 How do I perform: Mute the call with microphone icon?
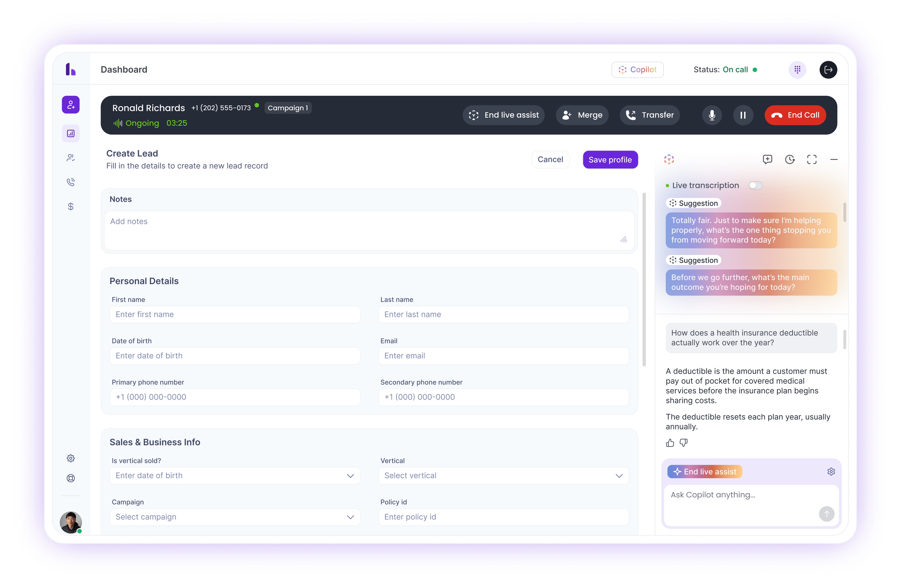[x=712, y=115]
